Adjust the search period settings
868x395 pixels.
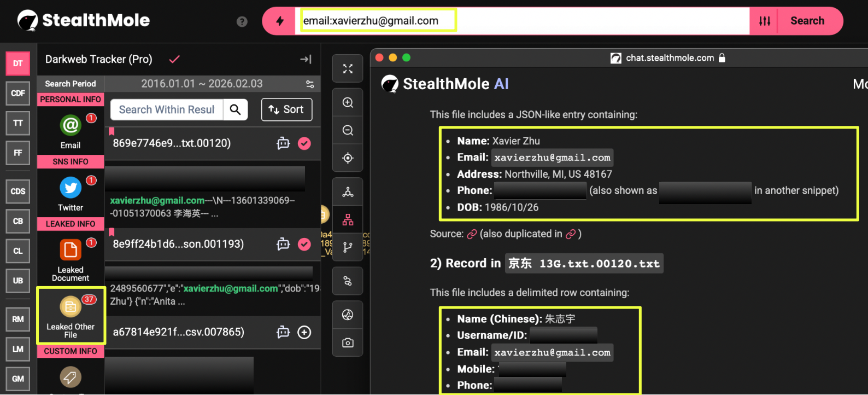click(310, 84)
